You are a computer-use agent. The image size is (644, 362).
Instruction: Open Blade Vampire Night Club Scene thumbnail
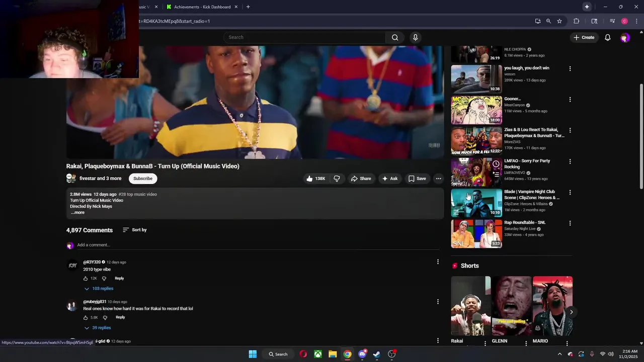476,203
